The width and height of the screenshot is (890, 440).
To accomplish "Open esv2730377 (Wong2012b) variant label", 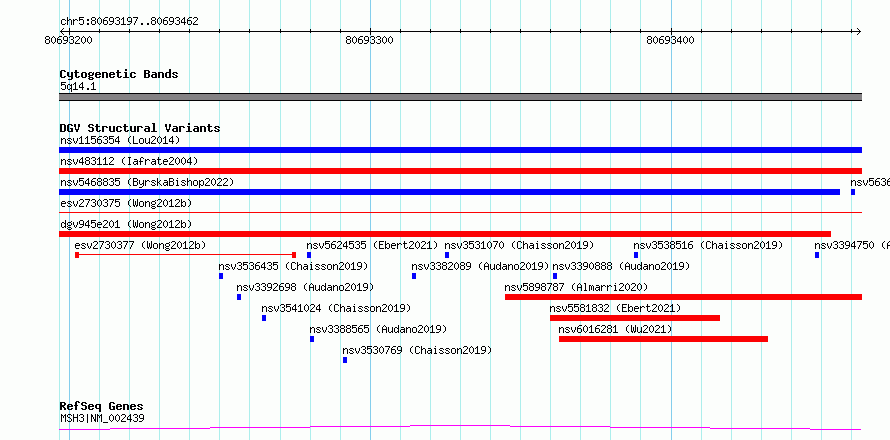I will [x=140, y=245].
